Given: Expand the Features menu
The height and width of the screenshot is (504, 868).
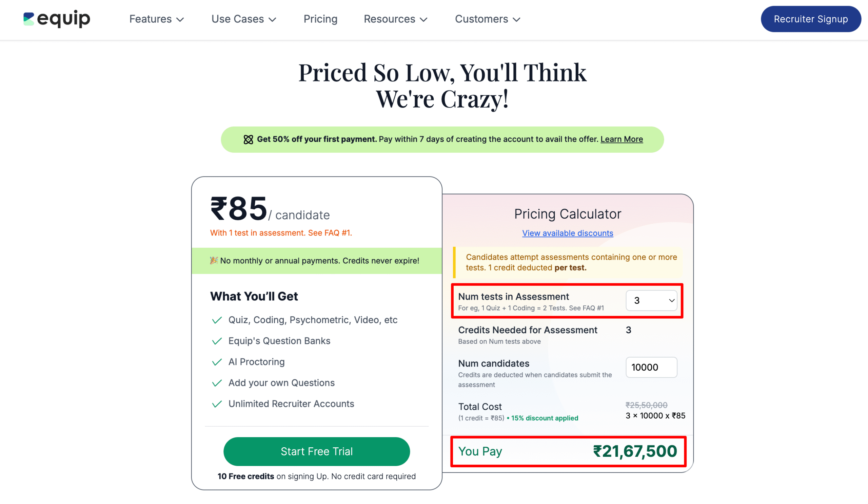Looking at the screenshot, I should 156,19.
